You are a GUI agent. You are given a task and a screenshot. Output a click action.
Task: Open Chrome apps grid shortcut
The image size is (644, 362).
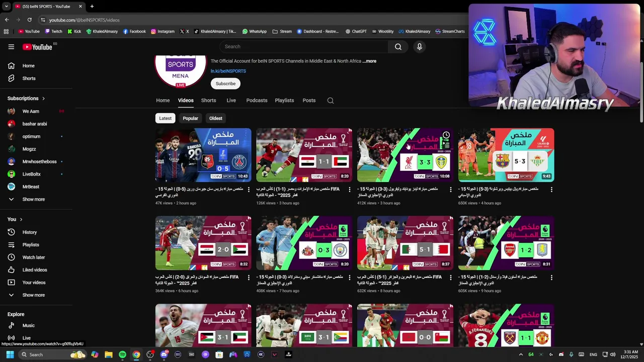click(x=6, y=31)
